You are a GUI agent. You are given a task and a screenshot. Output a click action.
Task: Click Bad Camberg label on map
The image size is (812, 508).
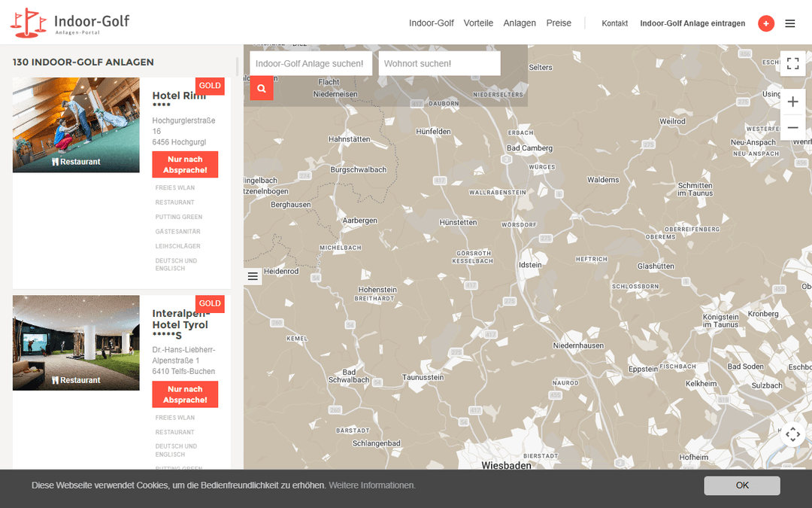pos(529,148)
